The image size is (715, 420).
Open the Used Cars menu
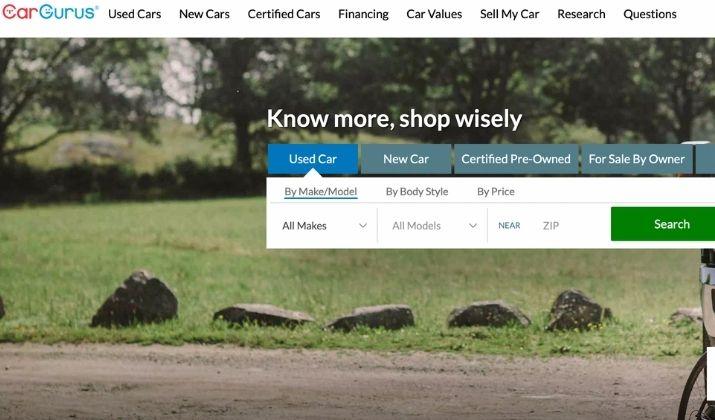(135, 14)
